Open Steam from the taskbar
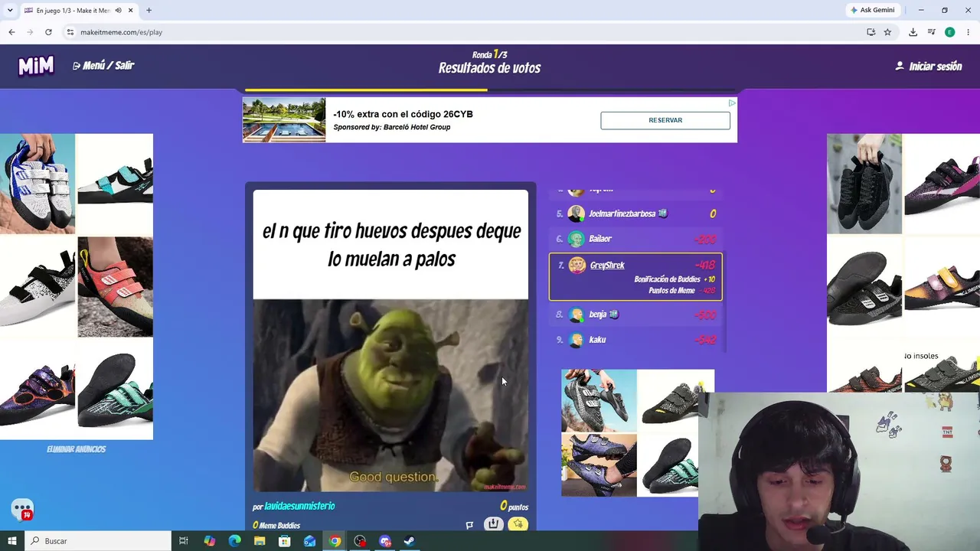This screenshot has height=551, width=980. point(410,541)
